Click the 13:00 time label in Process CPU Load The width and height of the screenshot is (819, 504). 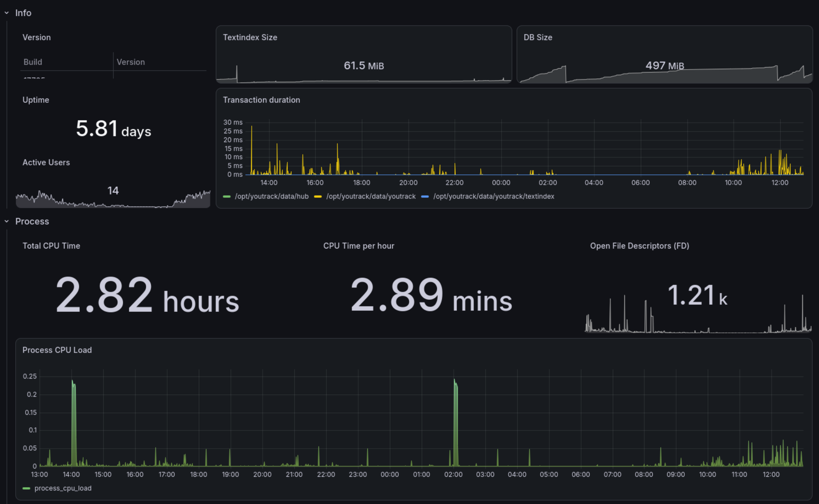pos(40,475)
